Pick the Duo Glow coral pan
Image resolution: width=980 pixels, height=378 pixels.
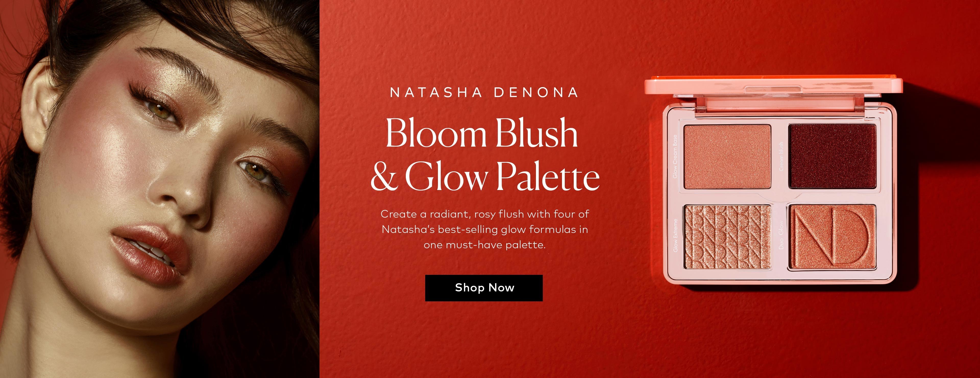click(832, 238)
